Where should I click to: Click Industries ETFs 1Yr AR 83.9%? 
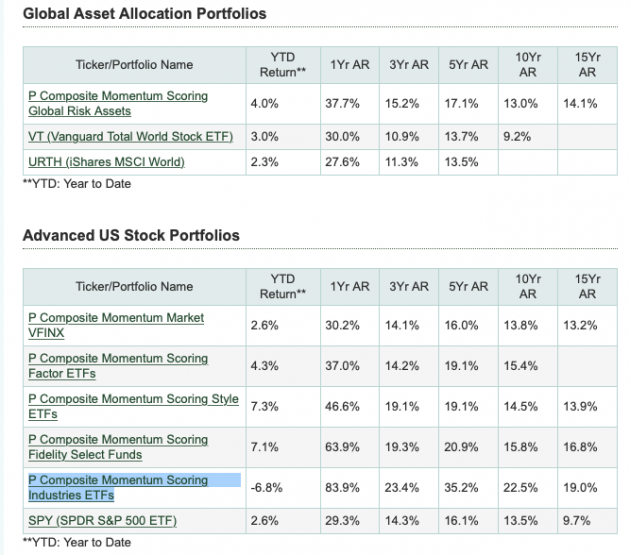[342, 488]
